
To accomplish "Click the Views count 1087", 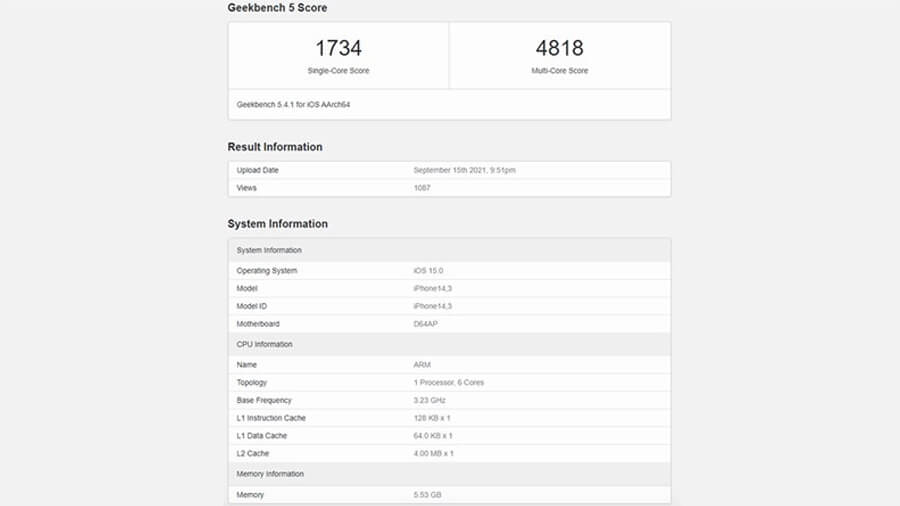I will click(x=422, y=188).
